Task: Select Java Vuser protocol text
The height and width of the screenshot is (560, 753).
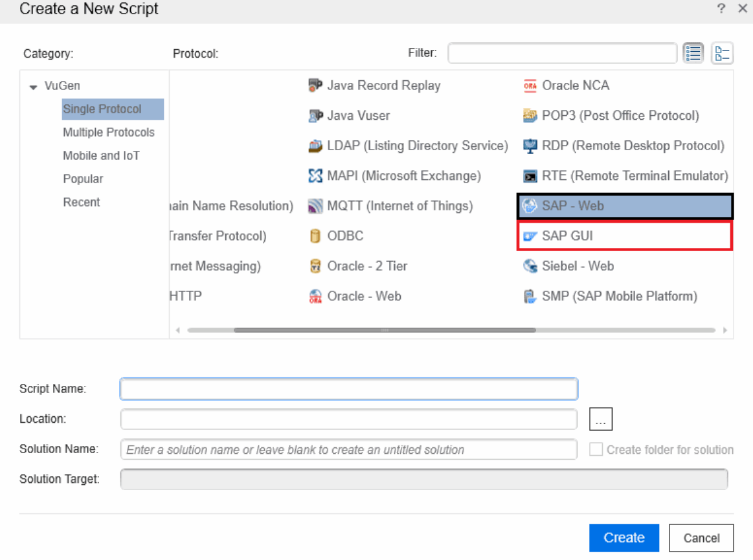Action: [358, 116]
